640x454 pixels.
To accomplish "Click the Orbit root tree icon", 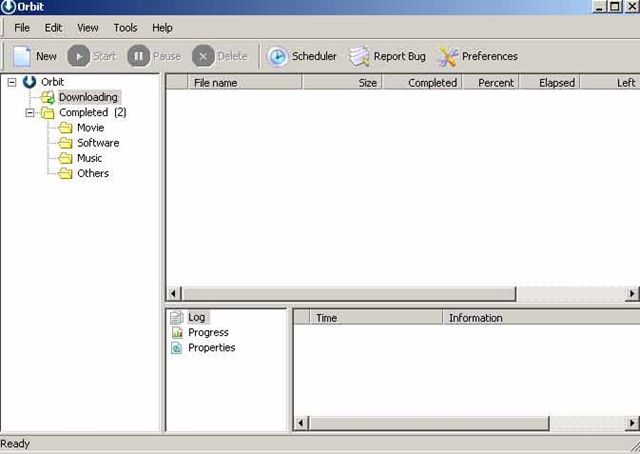I will click(29, 82).
